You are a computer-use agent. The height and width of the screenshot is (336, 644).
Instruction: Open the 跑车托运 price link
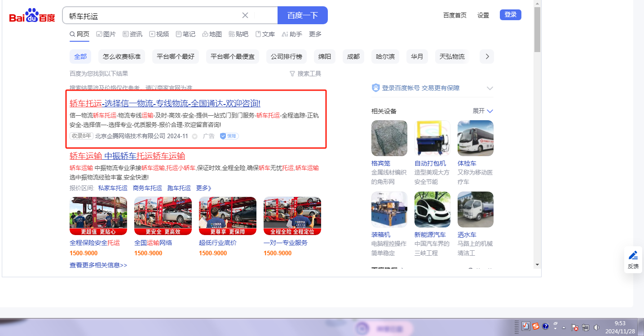[179, 188]
